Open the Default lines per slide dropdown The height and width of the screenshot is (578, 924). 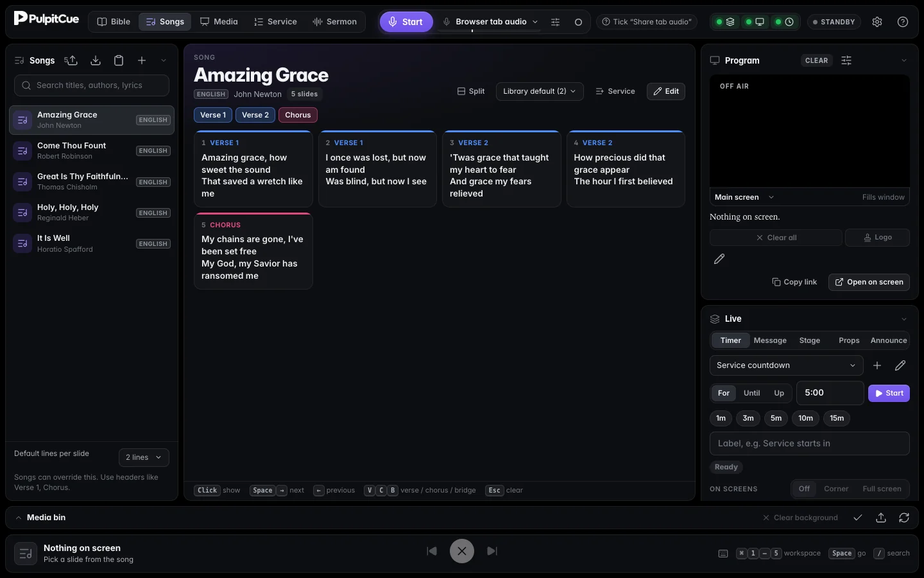click(x=144, y=457)
